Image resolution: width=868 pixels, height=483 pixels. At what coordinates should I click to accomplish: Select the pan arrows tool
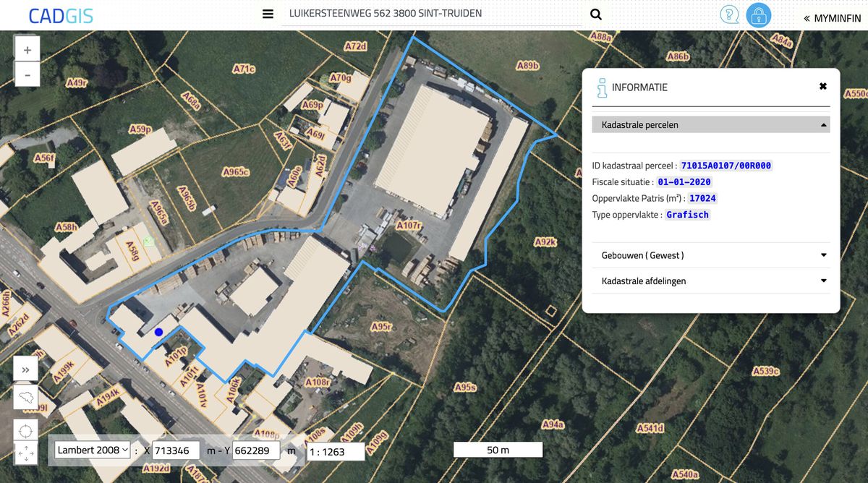[x=26, y=453]
